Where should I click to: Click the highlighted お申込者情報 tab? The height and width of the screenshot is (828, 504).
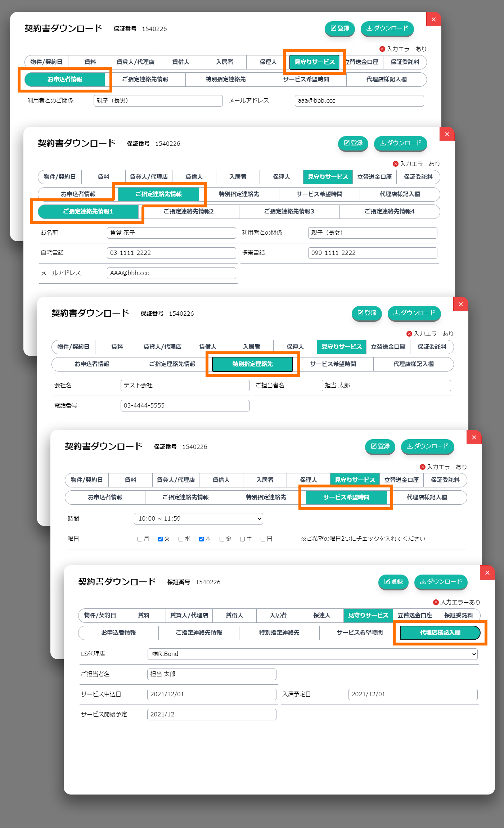click(x=65, y=79)
